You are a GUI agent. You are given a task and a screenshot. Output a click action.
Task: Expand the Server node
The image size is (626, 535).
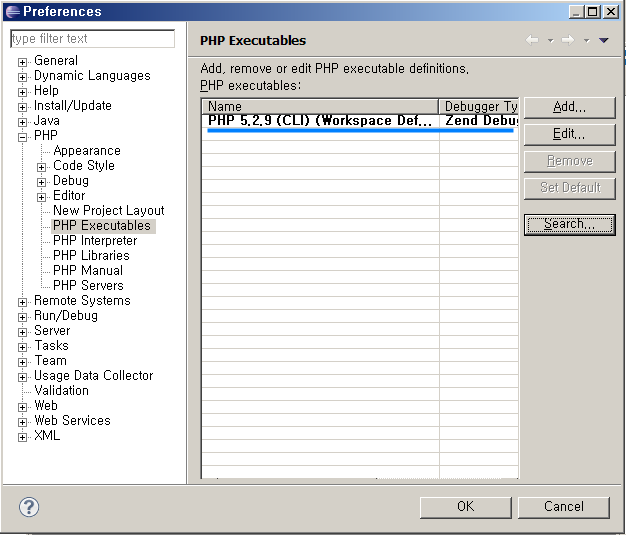(x=22, y=332)
